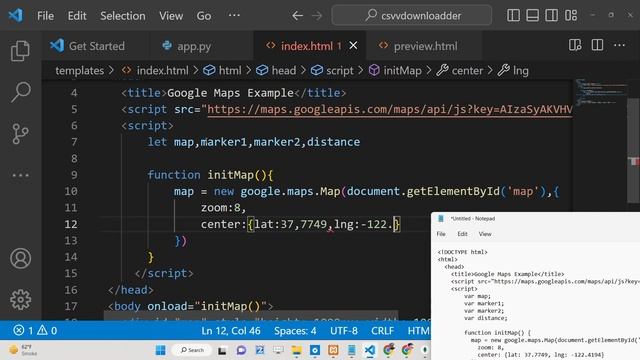Screen dimensions: 640x360
Task: Open Customize Layout icon
Action: click(x=571, y=16)
